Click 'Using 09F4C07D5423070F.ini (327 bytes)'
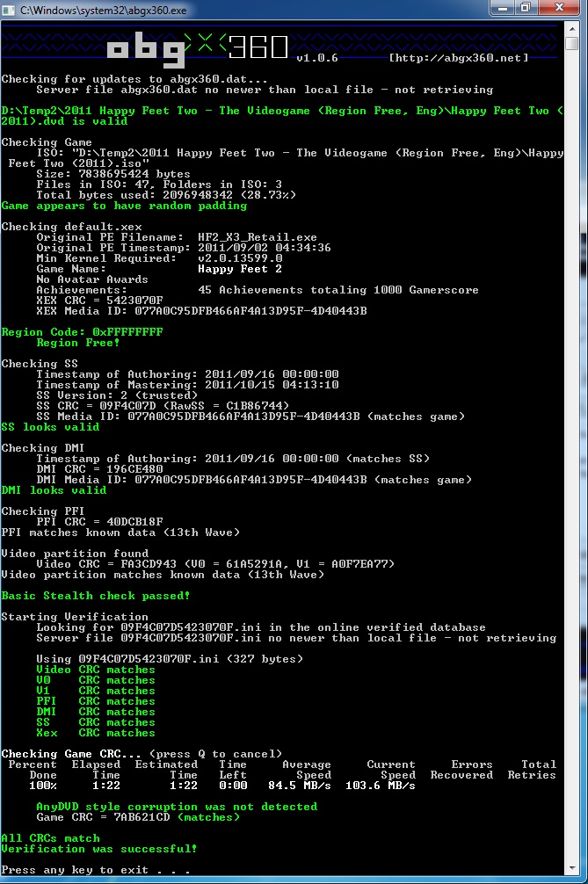 (x=170, y=659)
